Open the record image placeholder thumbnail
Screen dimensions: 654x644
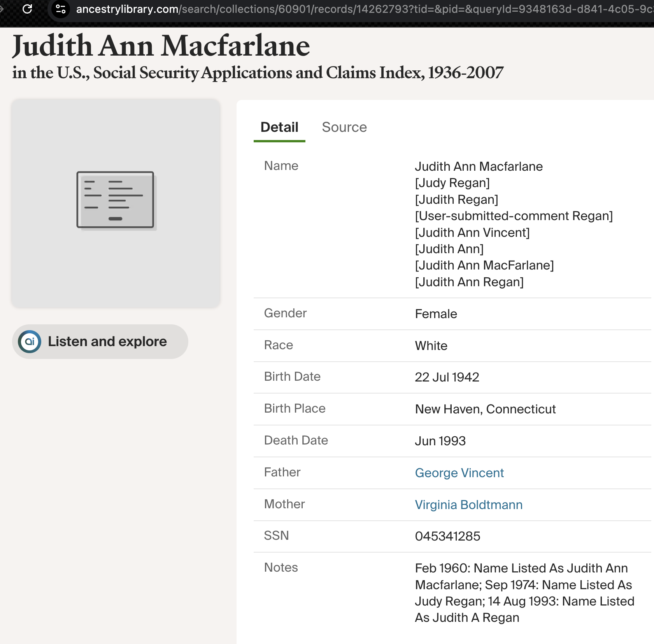pos(116,203)
